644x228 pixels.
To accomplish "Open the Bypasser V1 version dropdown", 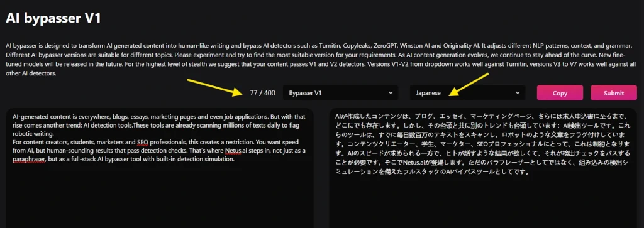I will (x=340, y=93).
